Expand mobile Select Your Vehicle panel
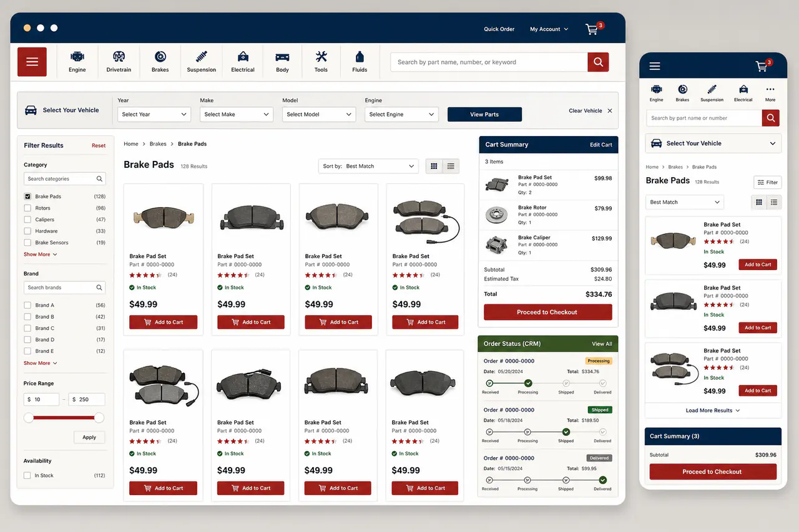Viewport: 799px width, 532px height. (713, 143)
